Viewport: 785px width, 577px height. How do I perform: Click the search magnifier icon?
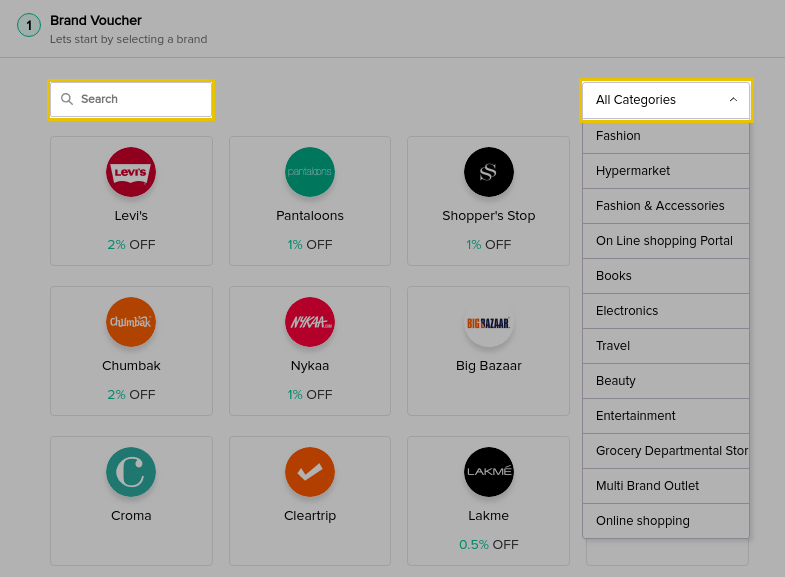67,99
